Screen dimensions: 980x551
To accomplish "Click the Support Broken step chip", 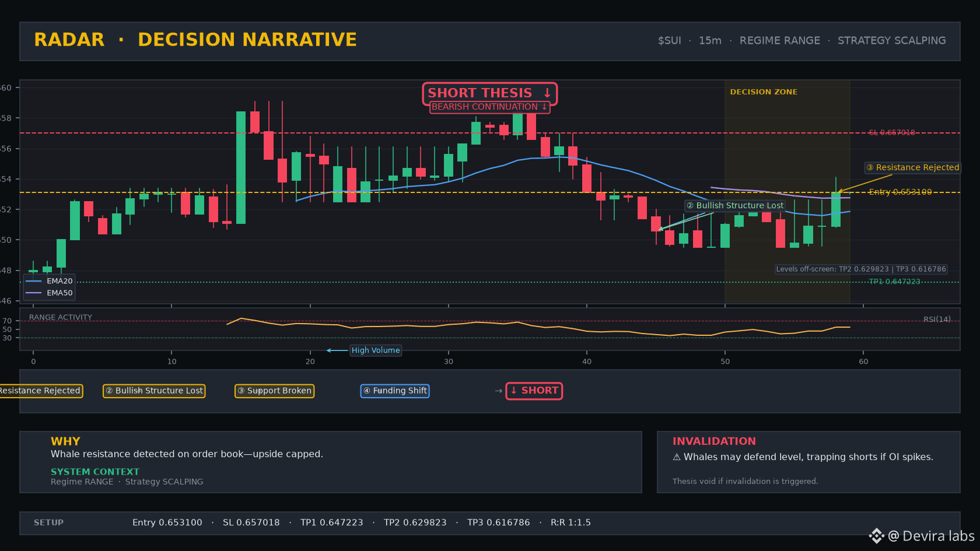I will tap(274, 391).
